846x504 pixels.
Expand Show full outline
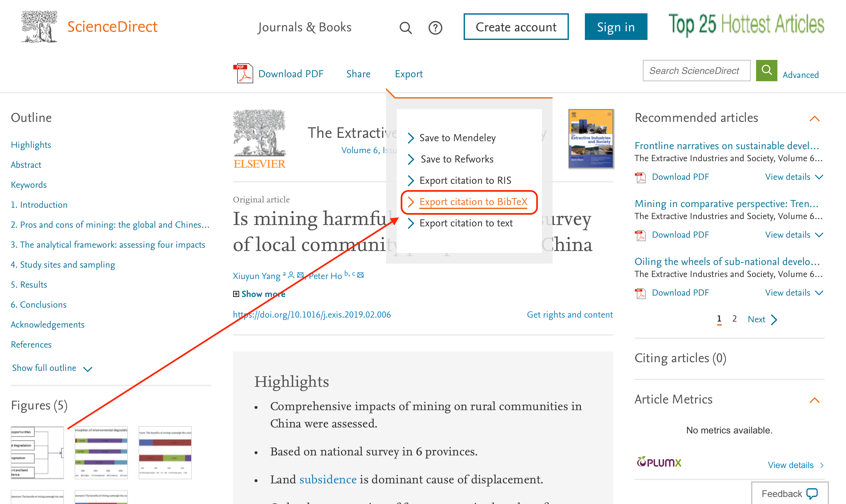52,368
